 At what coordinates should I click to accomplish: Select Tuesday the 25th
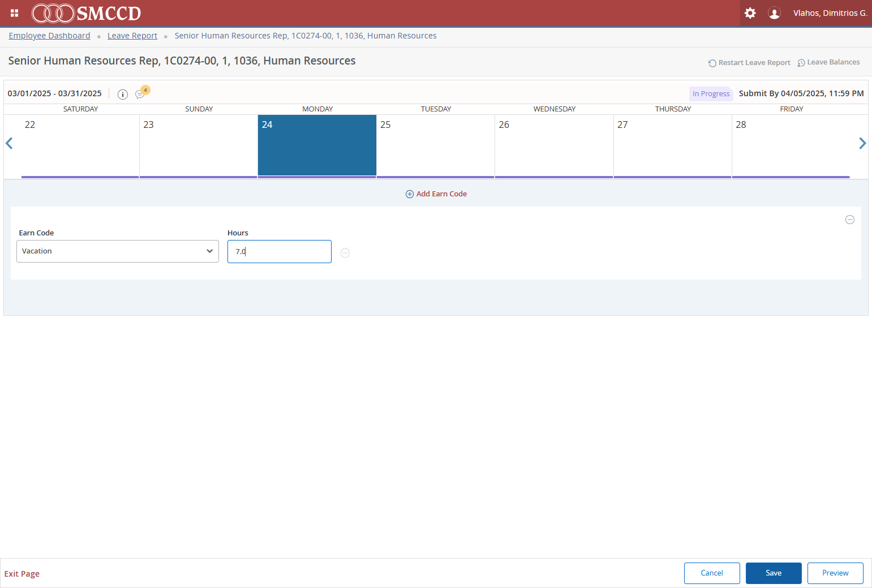(x=436, y=146)
